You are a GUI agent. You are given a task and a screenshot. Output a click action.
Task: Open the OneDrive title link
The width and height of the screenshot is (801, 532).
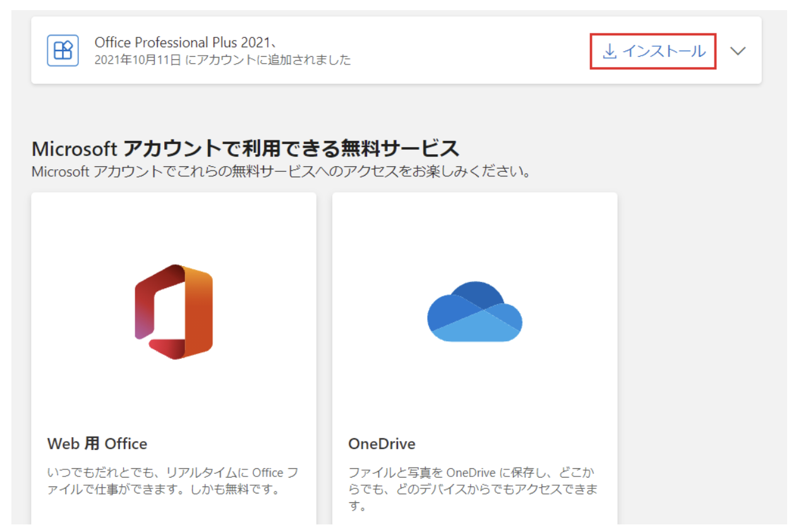coord(382,444)
